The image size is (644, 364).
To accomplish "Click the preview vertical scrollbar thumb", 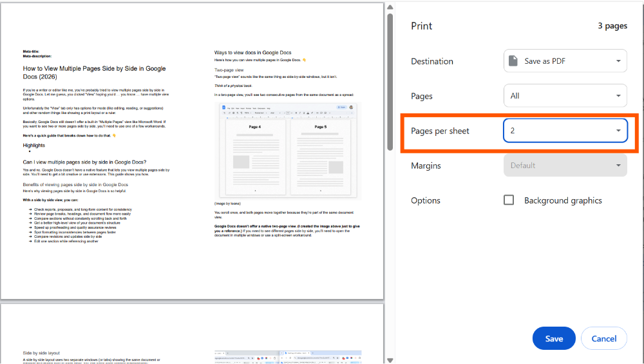I will click(390, 82).
